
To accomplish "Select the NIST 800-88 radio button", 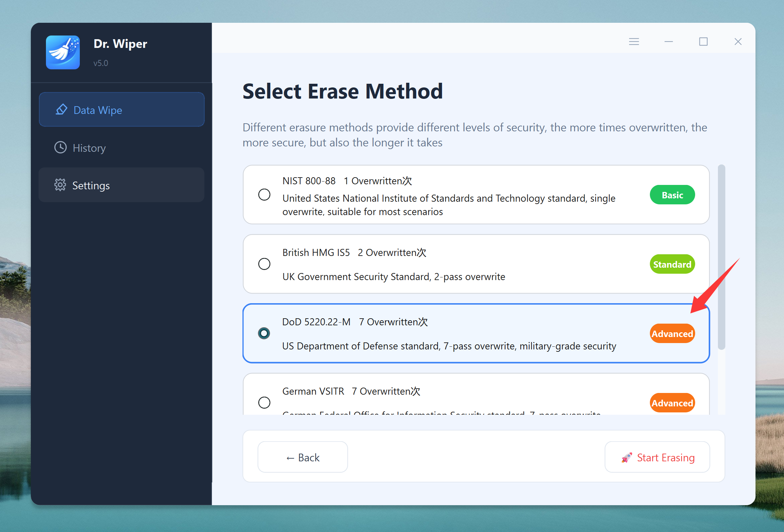I will [x=264, y=195].
